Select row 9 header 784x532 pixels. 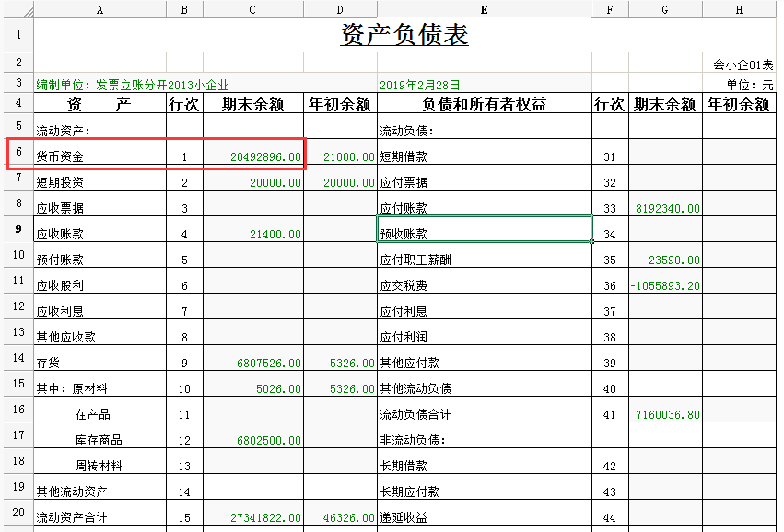point(17,228)
